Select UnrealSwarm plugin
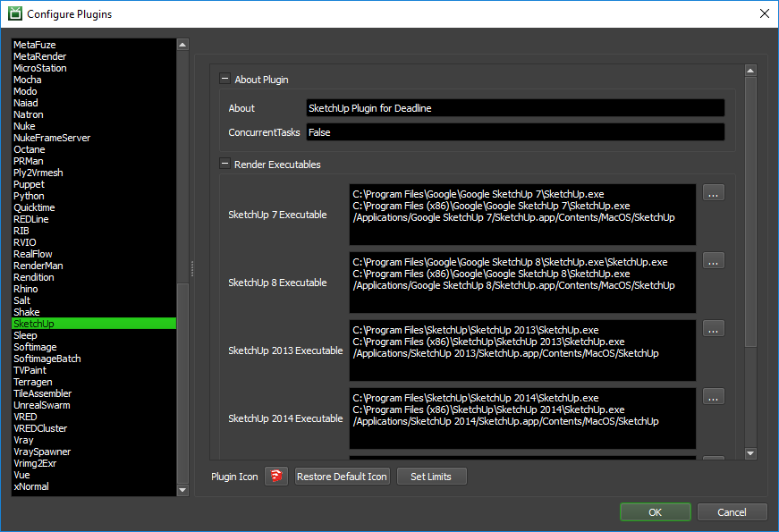The image size is (779, 532). (x=94, y=405)
